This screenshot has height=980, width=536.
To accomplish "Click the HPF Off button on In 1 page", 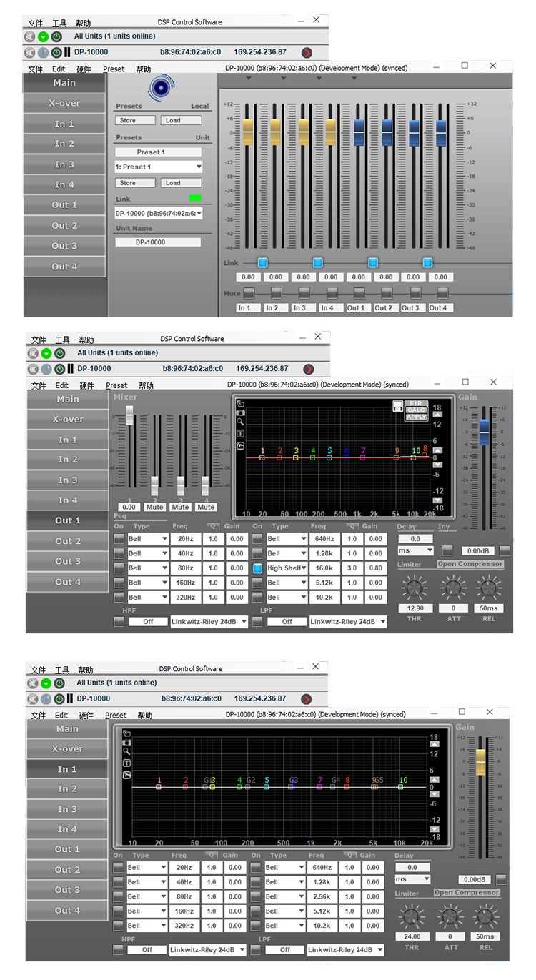I will 147,950.
